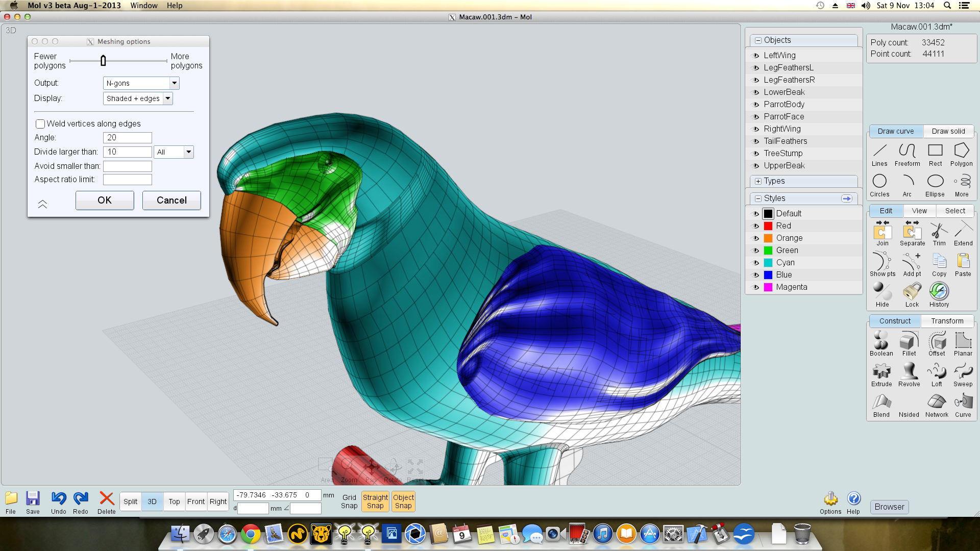
Task: Use the Extrude tool
Action: (x=881, y=375)
